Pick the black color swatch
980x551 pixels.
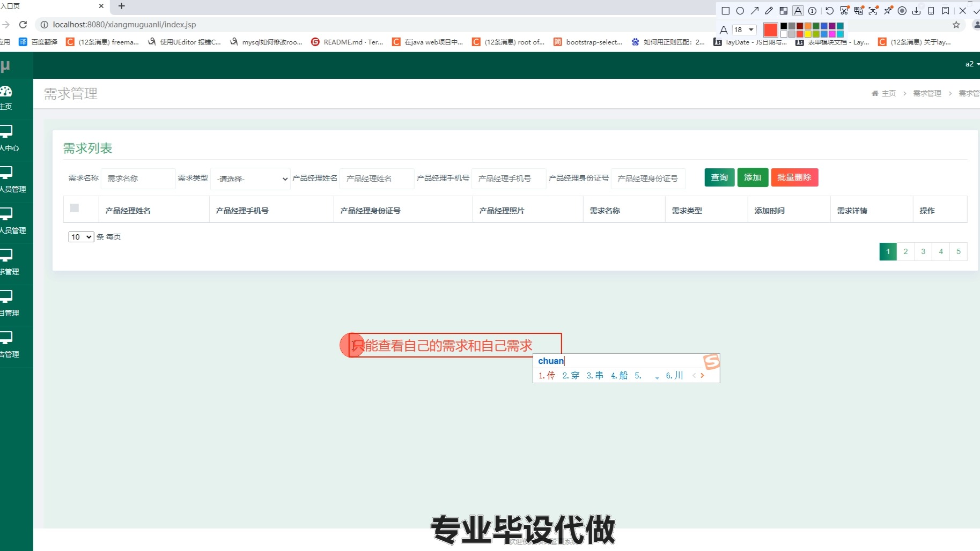[784, 26]
